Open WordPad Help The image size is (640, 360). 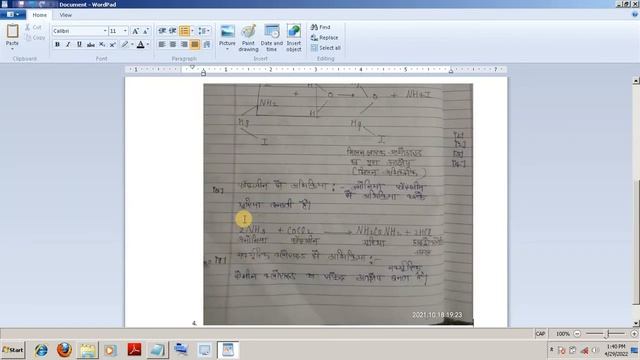click(x=635, y=14)
